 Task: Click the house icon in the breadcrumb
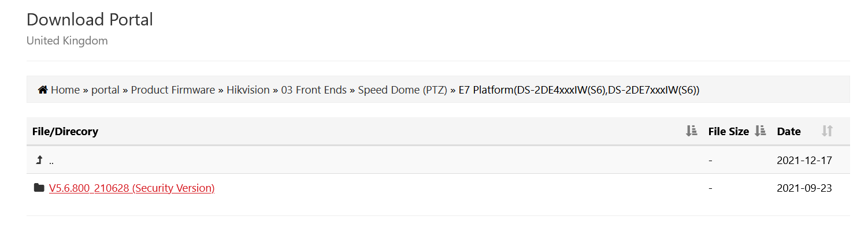[43, 90]
